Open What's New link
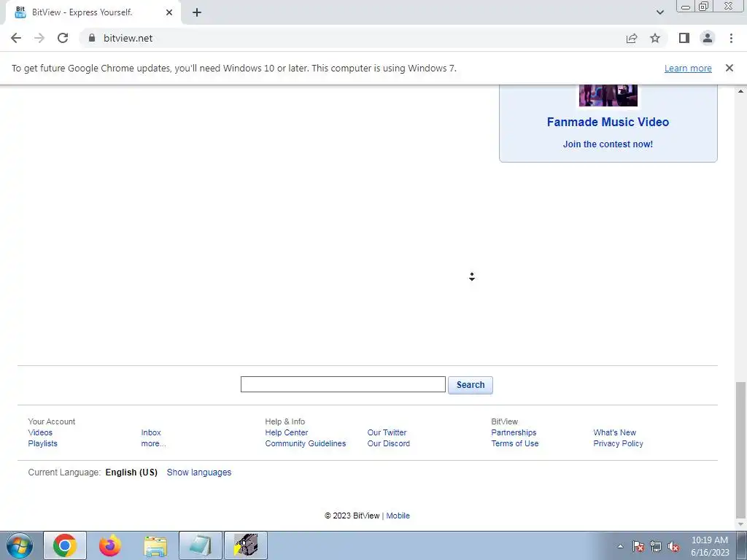This screenshot has width=747, height=560. tap(614, 432)
